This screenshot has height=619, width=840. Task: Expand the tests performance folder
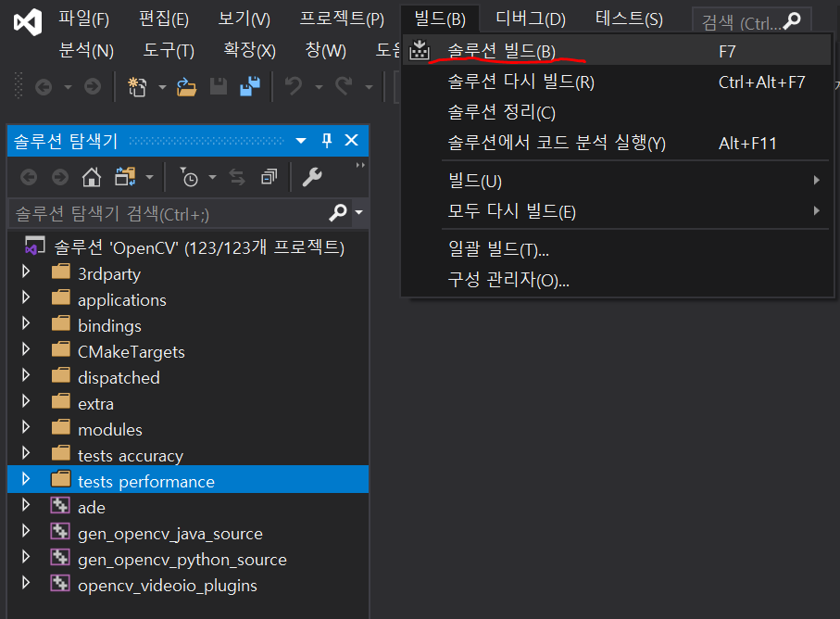coord(26,479)
